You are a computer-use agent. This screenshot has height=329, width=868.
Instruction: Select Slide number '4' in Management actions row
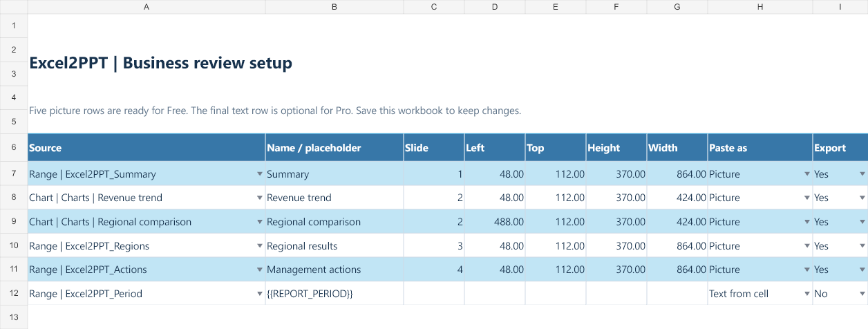coord(434,270)
